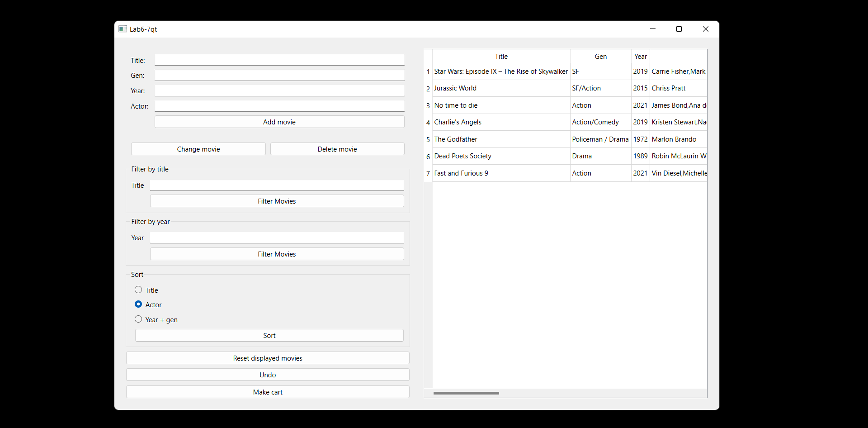The image size is (868, 428).
Task: Click the Sort button
Action: [269, 336]
